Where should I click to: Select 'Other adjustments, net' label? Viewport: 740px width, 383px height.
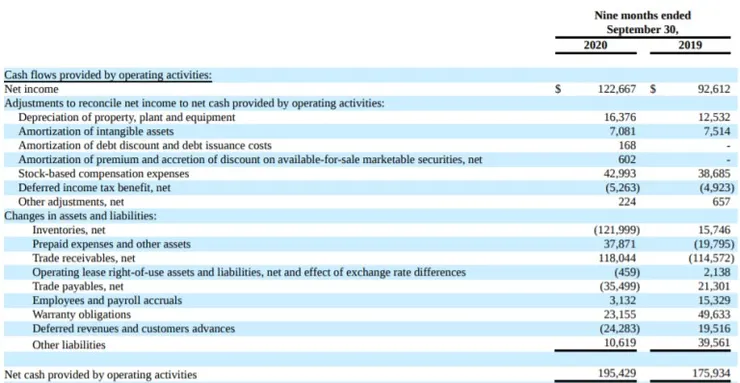tap(71, 202)
